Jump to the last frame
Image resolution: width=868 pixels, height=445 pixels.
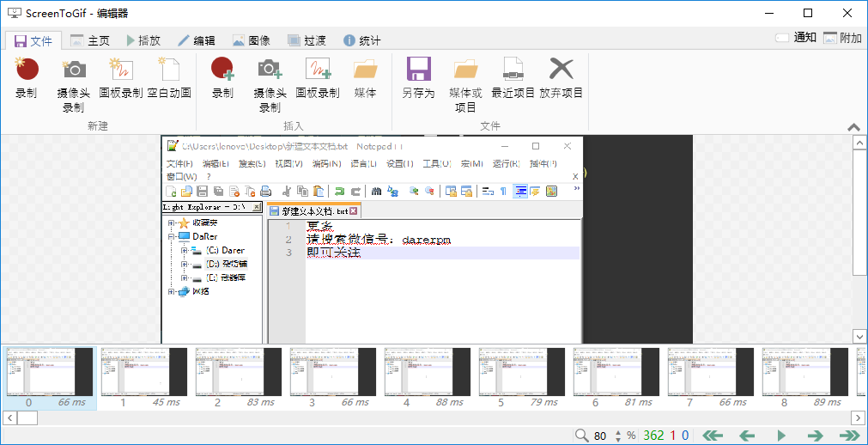pyautogui.click(x=848, y=436)
